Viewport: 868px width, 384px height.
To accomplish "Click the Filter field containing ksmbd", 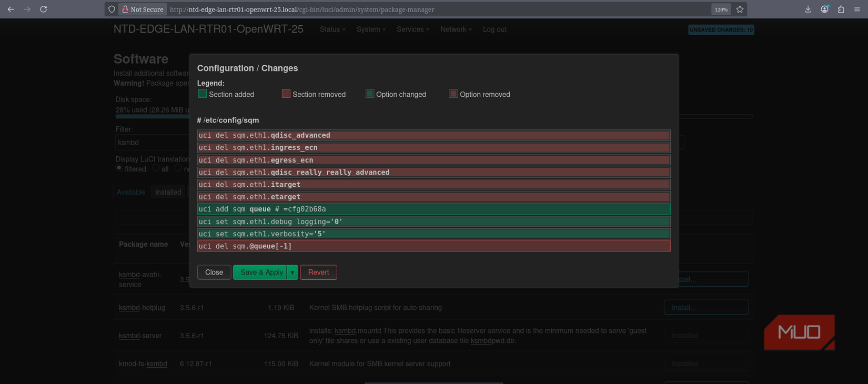I will coord(152,143).
